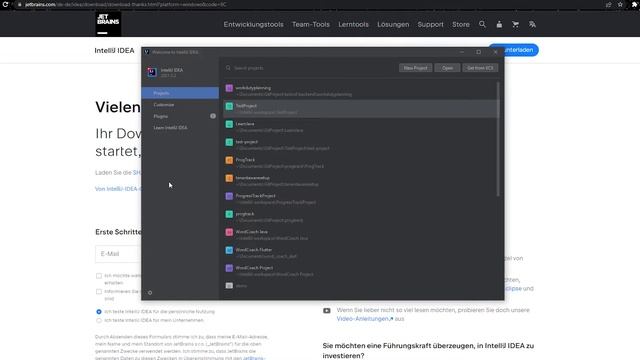This screenshot has width=640, height=360.
Task: Open project listed between ProgTrack and ProgressTrackProject
Action: click(360, 180)
